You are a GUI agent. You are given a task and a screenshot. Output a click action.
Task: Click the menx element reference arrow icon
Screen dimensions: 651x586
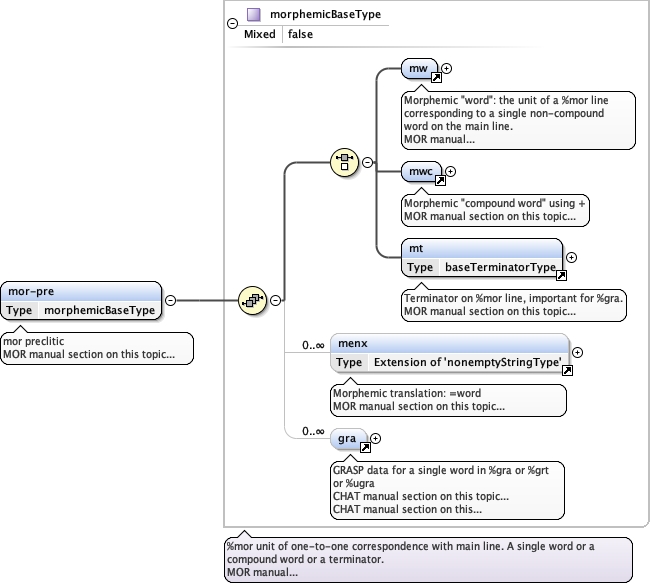pos(567,370)
